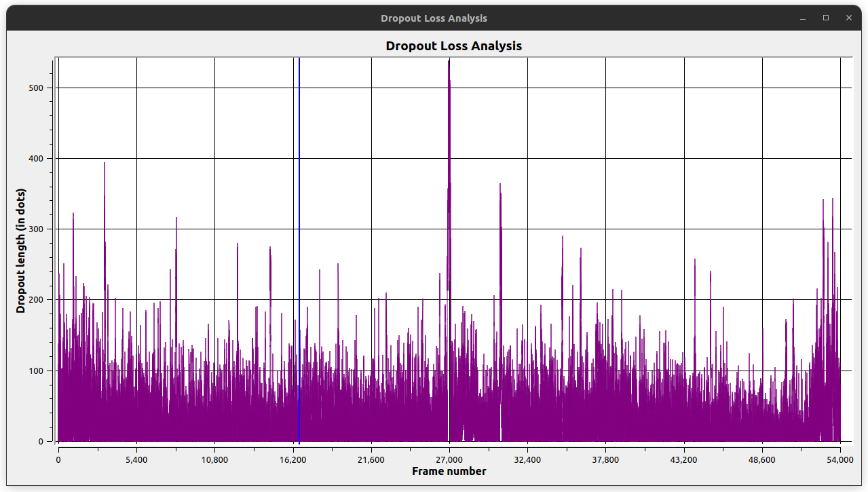Close the Dropout Loss Analysis window
This screenshot has width=868, height=492.
pyautogui.click(x=848, y=18)
